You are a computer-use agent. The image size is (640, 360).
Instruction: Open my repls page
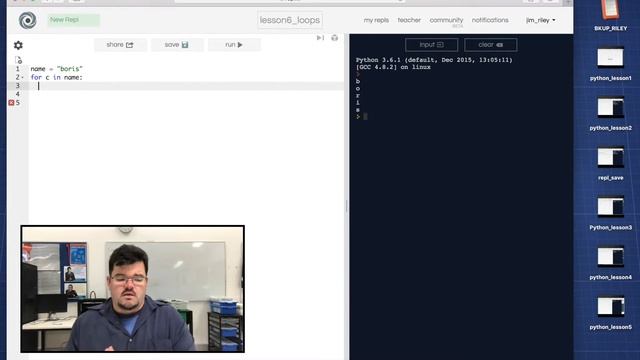click(x=376, y=20)
